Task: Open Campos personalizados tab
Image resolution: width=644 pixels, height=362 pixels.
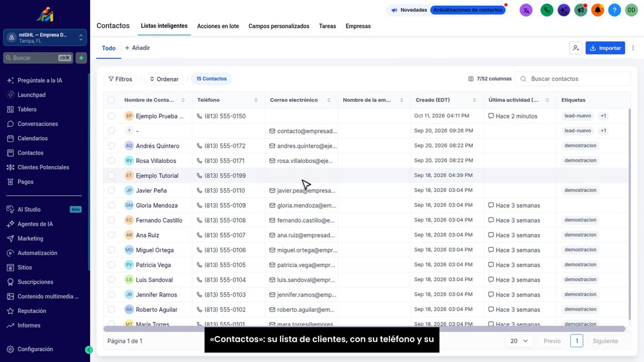Action: pyautogui.click(x=279, y=26)
